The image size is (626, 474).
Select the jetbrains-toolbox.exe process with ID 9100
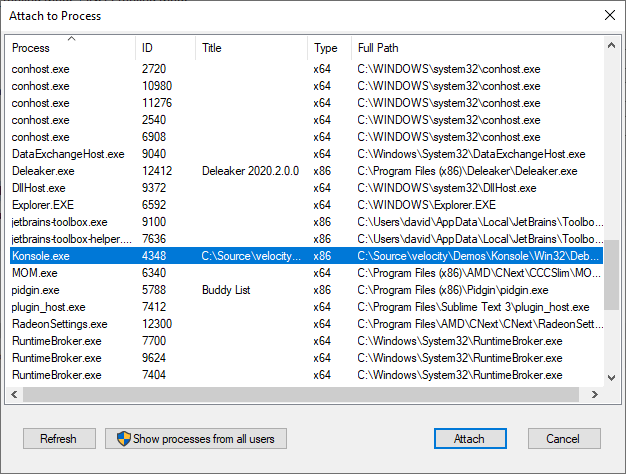306,222
